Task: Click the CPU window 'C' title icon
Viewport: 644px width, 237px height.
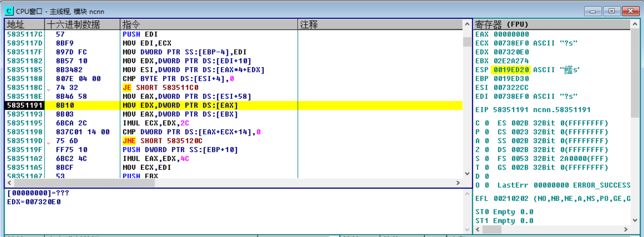Action: coord(9,11)
